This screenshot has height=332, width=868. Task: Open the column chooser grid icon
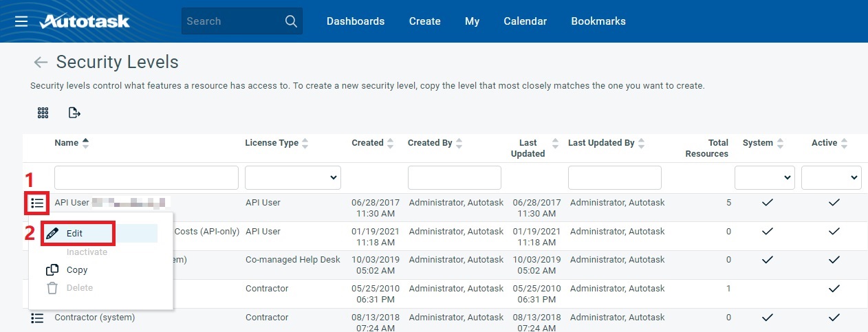pos(43,113)
